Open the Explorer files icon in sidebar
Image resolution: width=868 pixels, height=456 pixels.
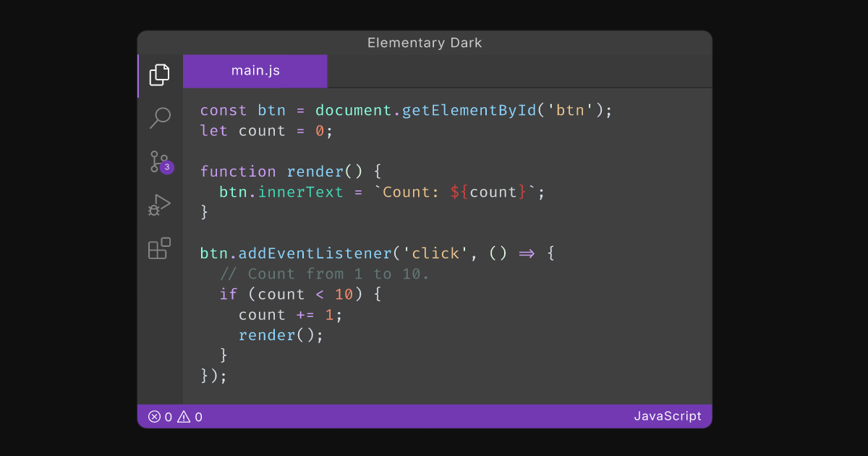tap(159, 75)
